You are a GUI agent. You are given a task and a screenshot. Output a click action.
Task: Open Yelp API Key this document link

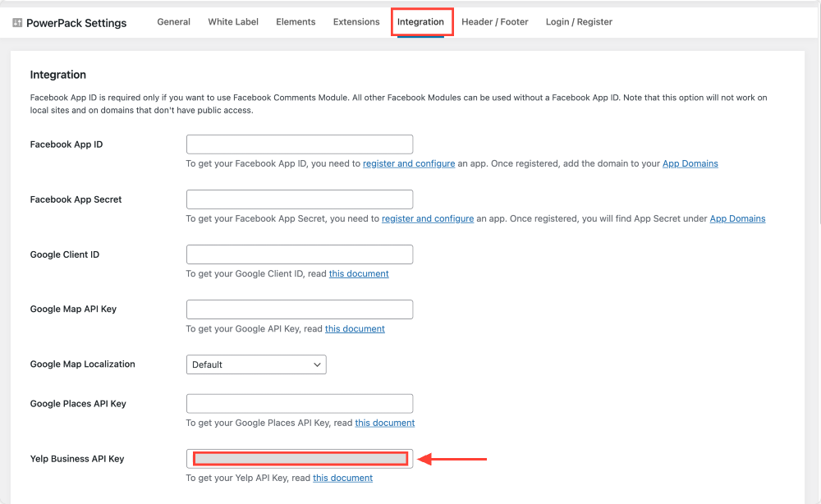tap(342, 478)
